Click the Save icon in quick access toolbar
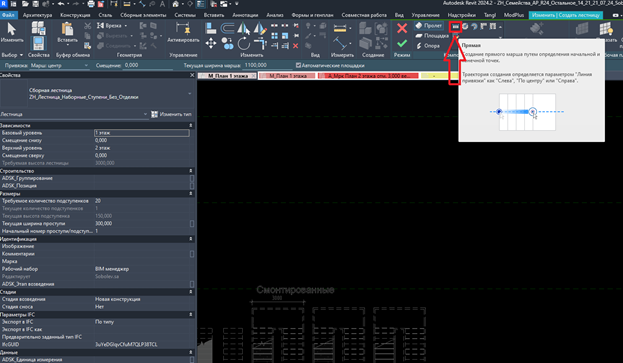 pos(35,4)
